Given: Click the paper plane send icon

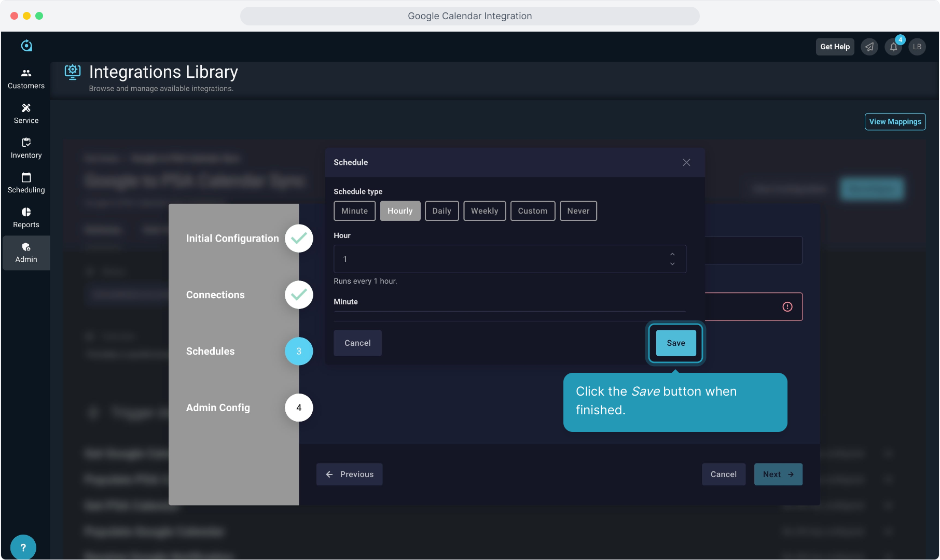Looking at the screenshot, I should [869, 47].
